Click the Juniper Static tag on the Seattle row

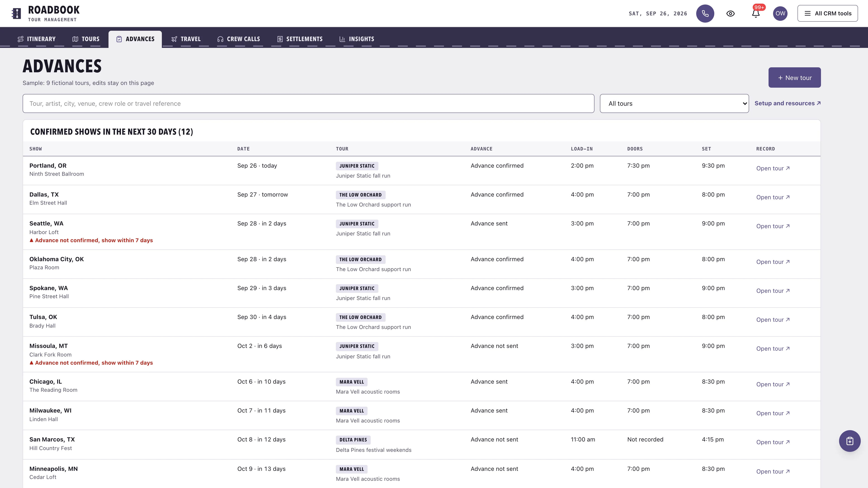pos(357,224)
